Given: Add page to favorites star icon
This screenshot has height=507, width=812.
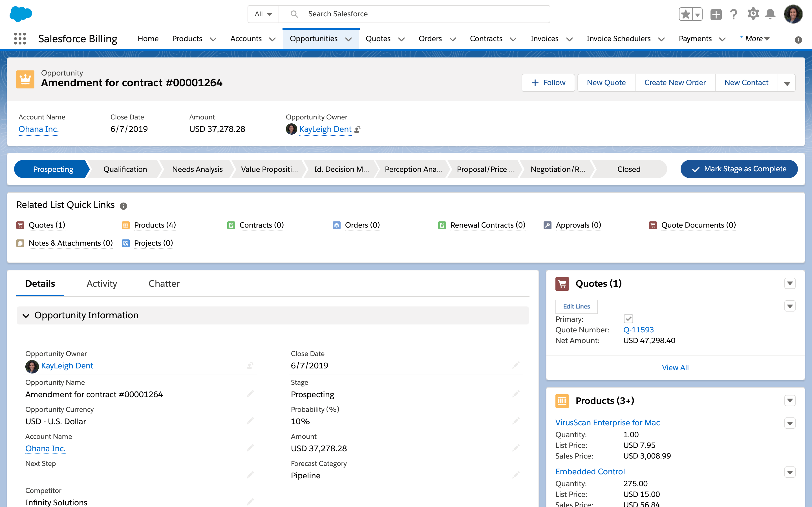Looking at the screenshot, I should point(685,14).
